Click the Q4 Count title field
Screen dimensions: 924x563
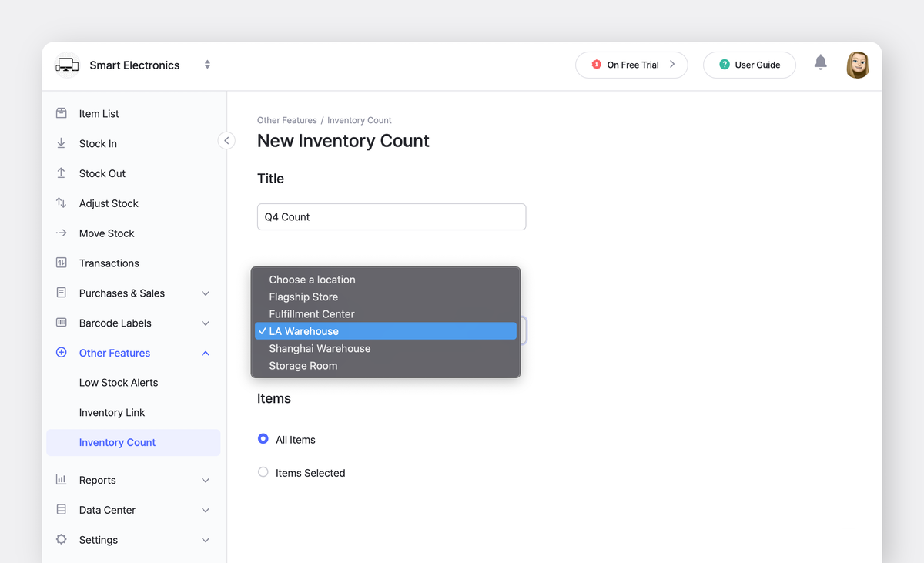coord(391,216)
